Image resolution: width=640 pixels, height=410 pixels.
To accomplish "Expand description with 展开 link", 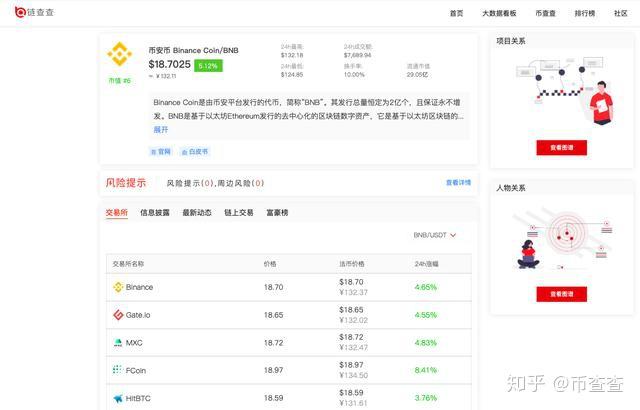I will [160, 130].
